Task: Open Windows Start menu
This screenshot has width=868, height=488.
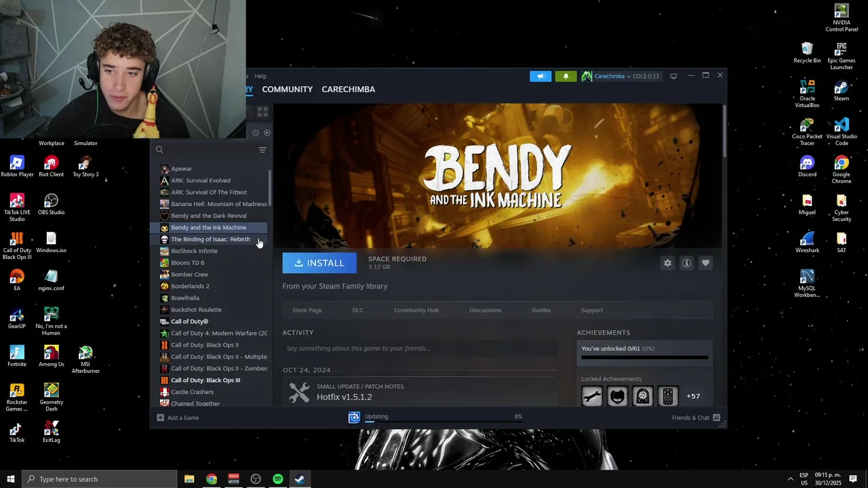Action: tap(11, 479)
